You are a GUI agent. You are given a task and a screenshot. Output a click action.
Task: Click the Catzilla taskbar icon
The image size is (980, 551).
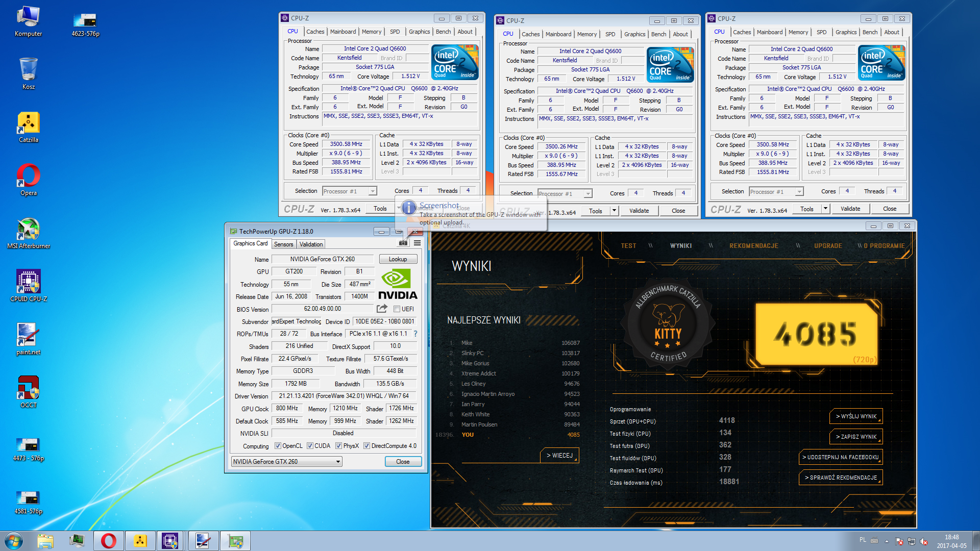click(139, 541)
